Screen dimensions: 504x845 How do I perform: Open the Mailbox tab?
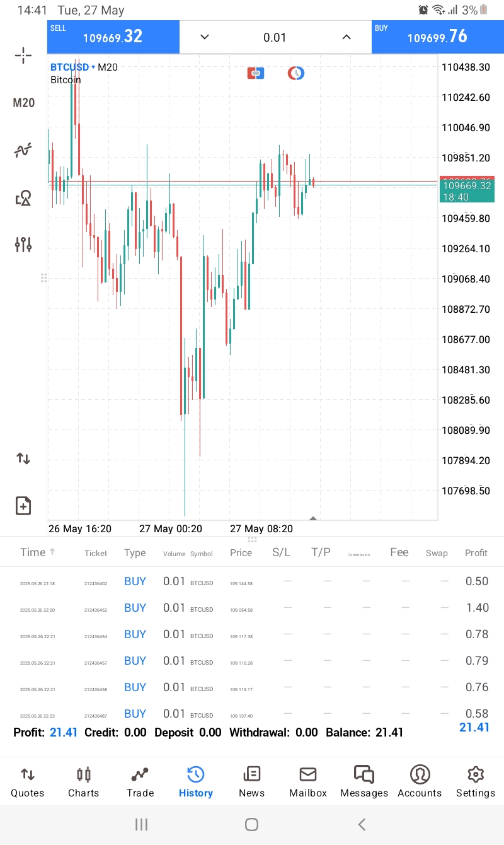(x=308, y=782)
